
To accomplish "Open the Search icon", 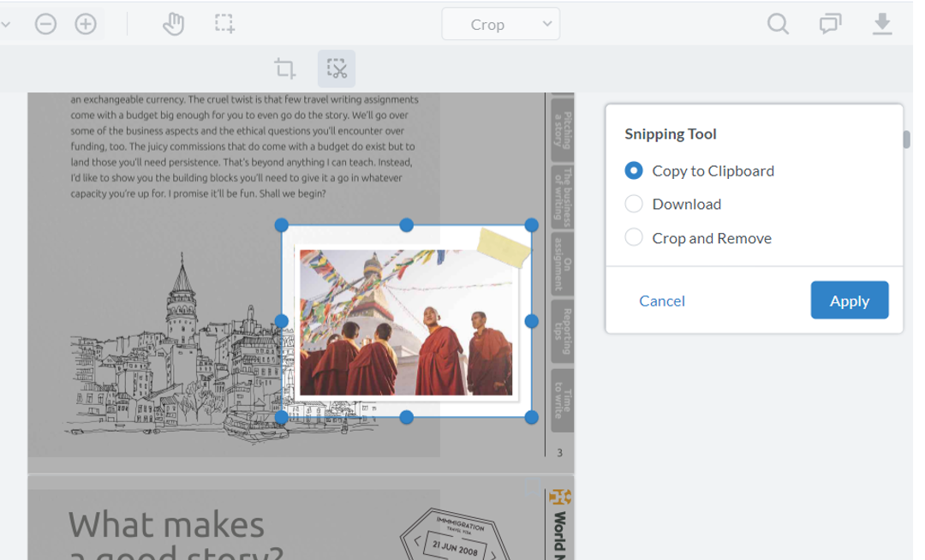I will [x=778, y=24].
